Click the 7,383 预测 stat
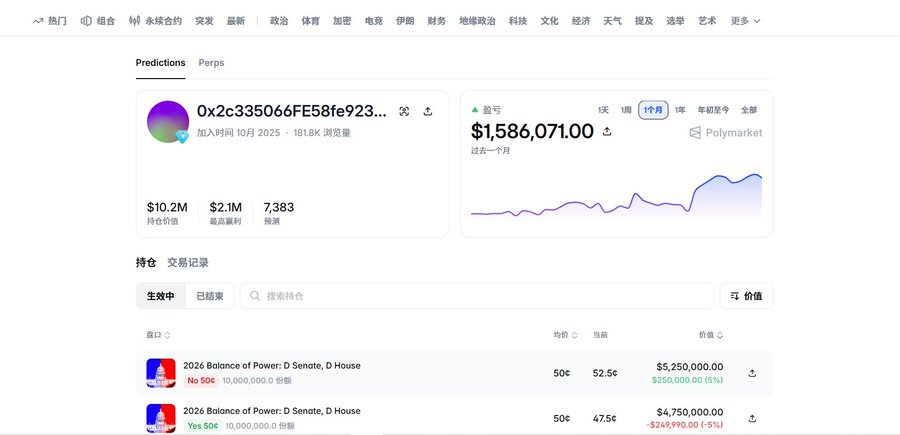Screen dimensions: 900x435 [279, 212]
